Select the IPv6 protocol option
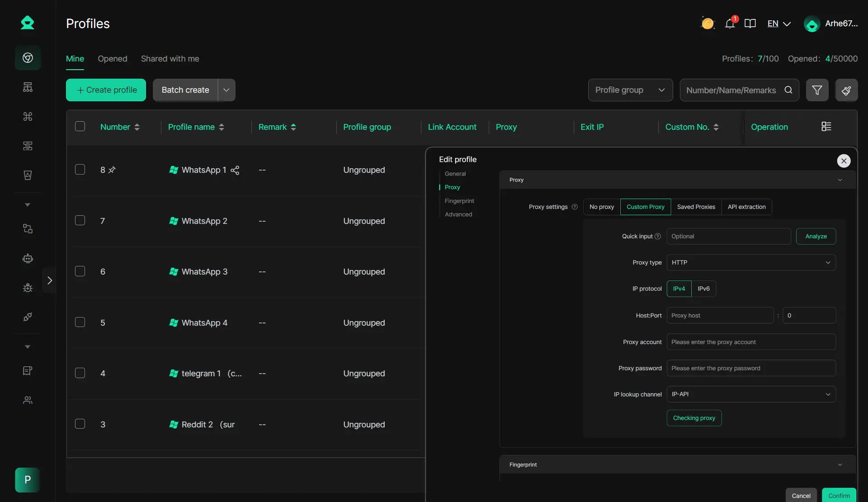Viewport: 868px width, 502px height. 703,289
